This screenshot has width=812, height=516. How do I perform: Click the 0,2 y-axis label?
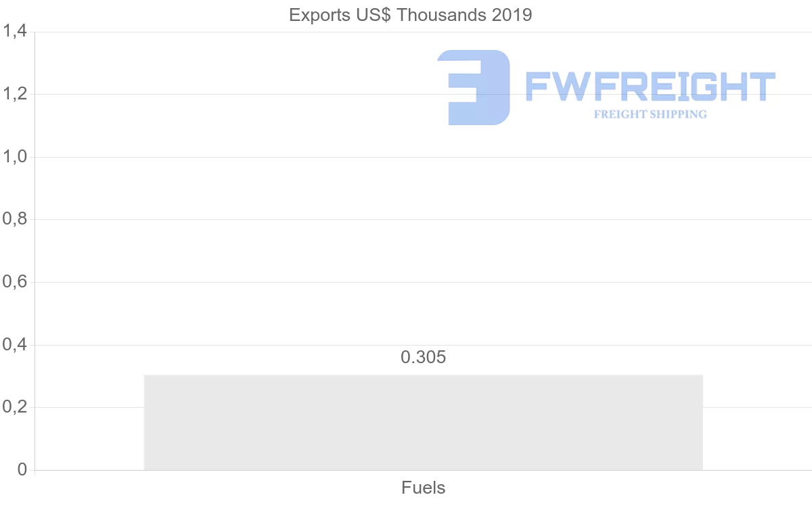(14, 407)
